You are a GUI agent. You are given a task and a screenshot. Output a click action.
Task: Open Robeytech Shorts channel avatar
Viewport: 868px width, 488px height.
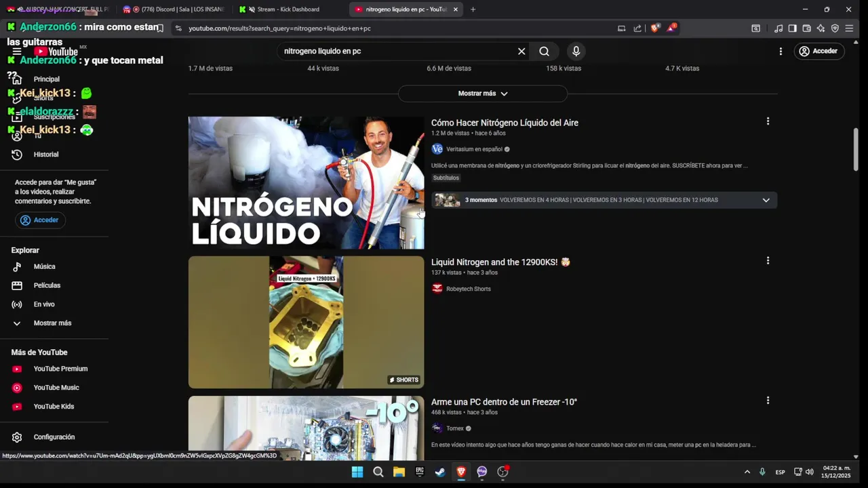pos(437,289)
